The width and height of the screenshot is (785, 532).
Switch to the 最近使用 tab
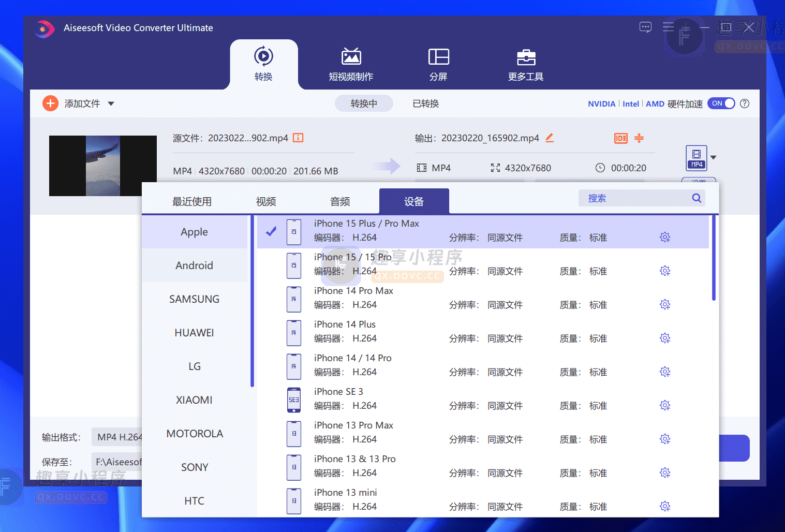click(x=192, y=201)
